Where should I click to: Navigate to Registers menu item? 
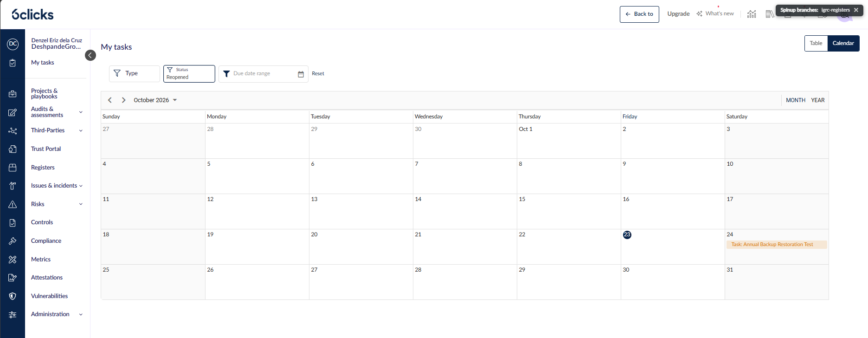(x=43, y=168)
